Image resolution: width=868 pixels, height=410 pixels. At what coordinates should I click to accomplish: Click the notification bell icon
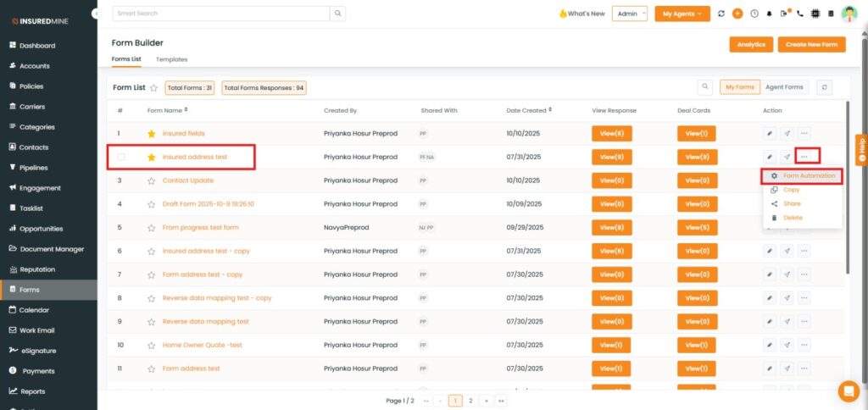tap(768, 14)
